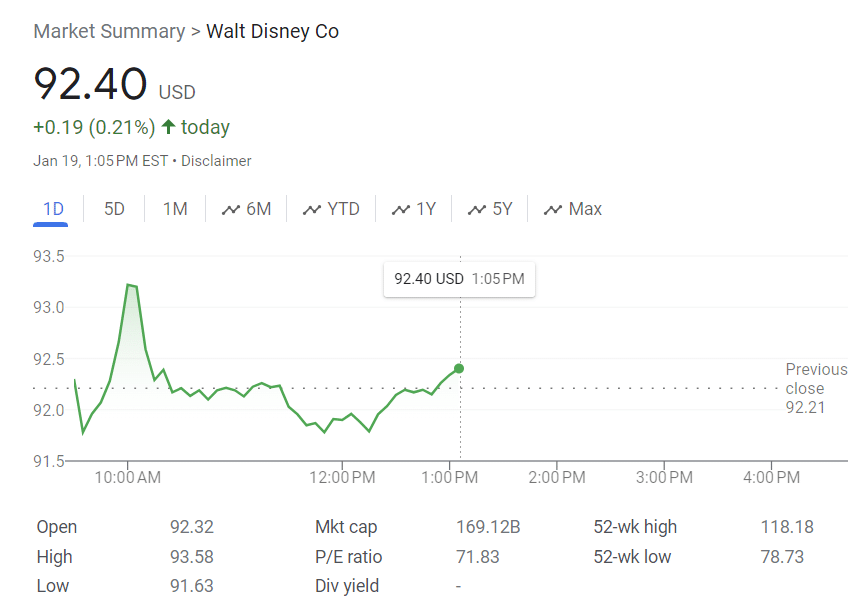Click the Walt Disney Co title

click(271, 31)
